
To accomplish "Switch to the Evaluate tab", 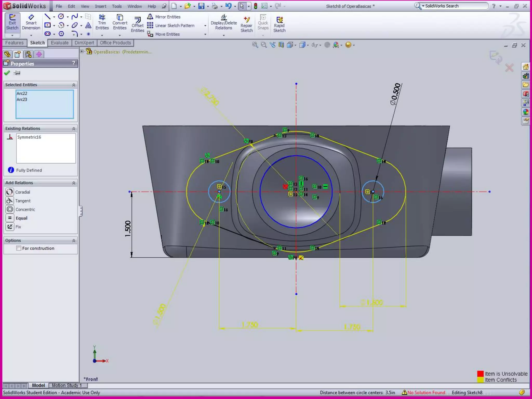I will pyautogui.click(x=59, y=43).
